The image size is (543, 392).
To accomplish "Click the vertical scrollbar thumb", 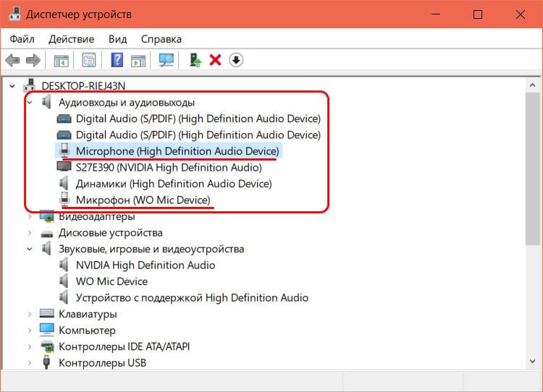I will (533, 169).
